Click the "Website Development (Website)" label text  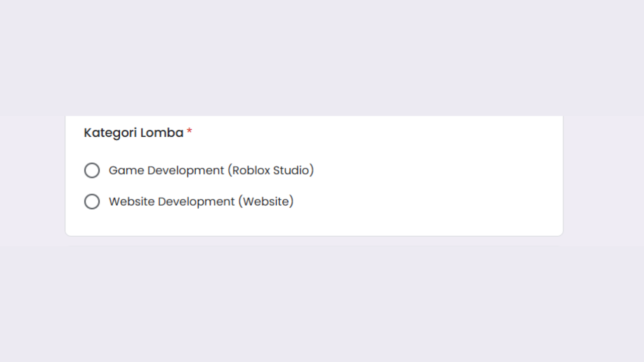point(201,202)
